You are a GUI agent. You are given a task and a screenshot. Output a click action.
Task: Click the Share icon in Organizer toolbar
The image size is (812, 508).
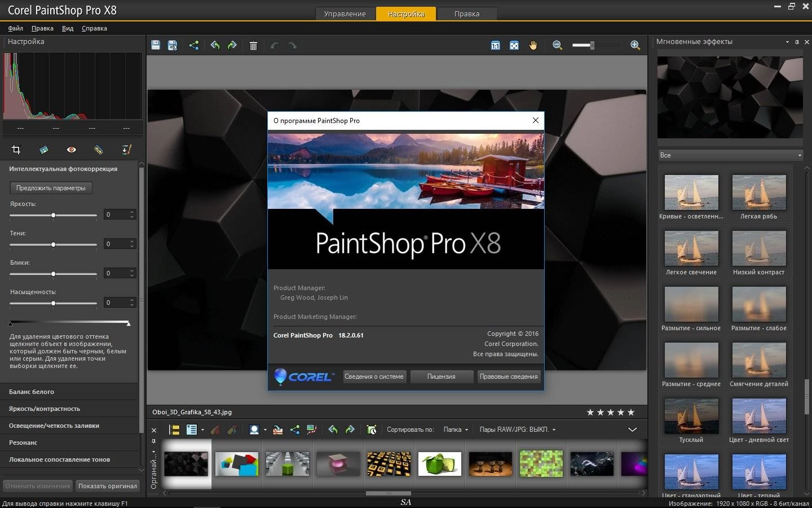pos(295,430)
